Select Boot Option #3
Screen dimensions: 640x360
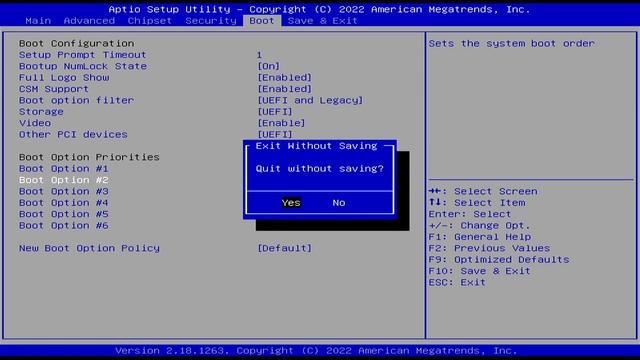pyautogui.click(x=63, y=191)
